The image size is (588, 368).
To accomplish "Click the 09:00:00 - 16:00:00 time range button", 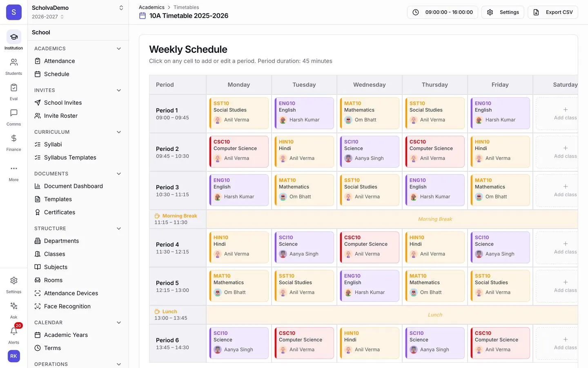I will (x=443, y=12).
